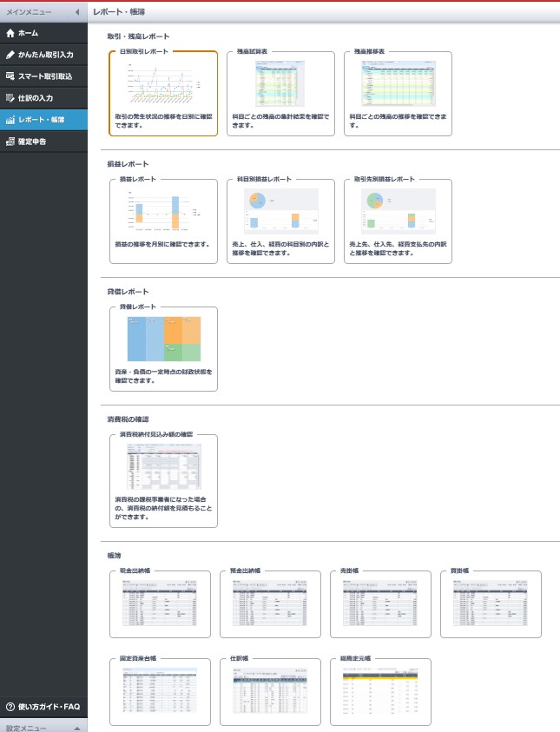Open the 現金出納帳 ledger
The height and width of the screenshot is (732, 560).
pos(160,603)
